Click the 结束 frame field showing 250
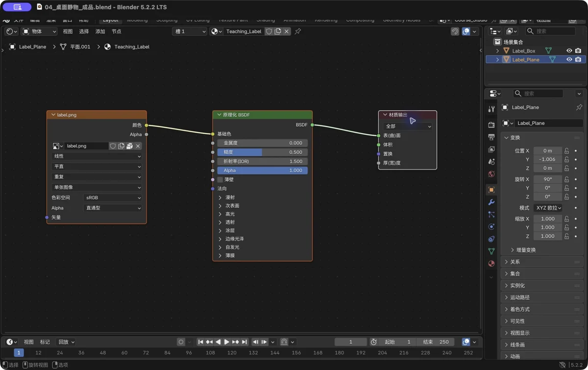This screenshot has height=370, width=588. click(436, 342)
